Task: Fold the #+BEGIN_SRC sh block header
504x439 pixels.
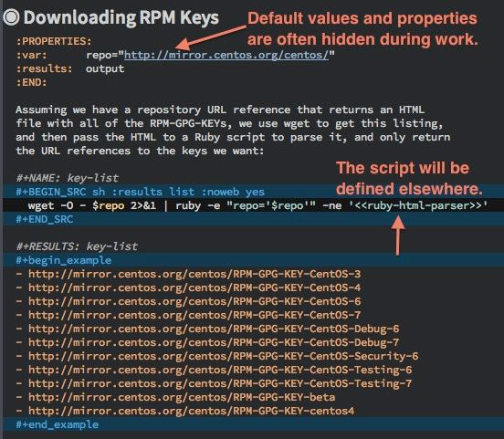Action: [141, 192]
